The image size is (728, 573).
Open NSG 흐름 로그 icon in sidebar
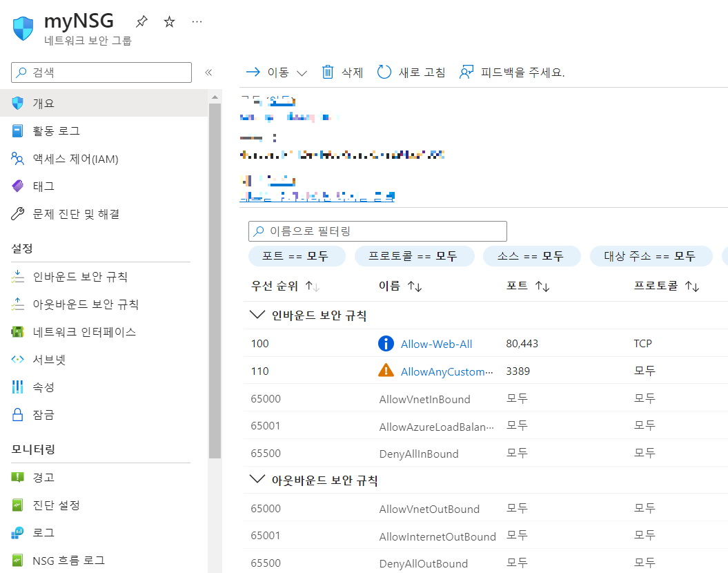(18, 561)
